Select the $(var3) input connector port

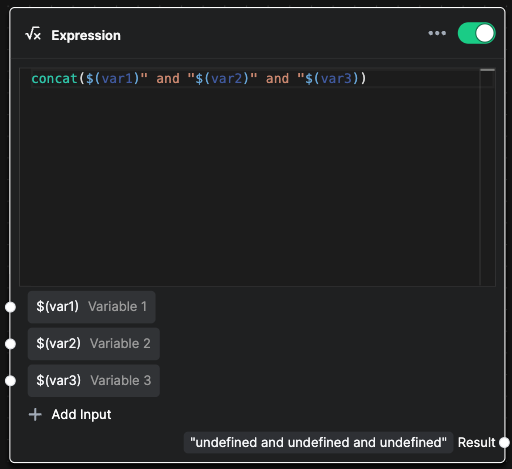point(10,380)
